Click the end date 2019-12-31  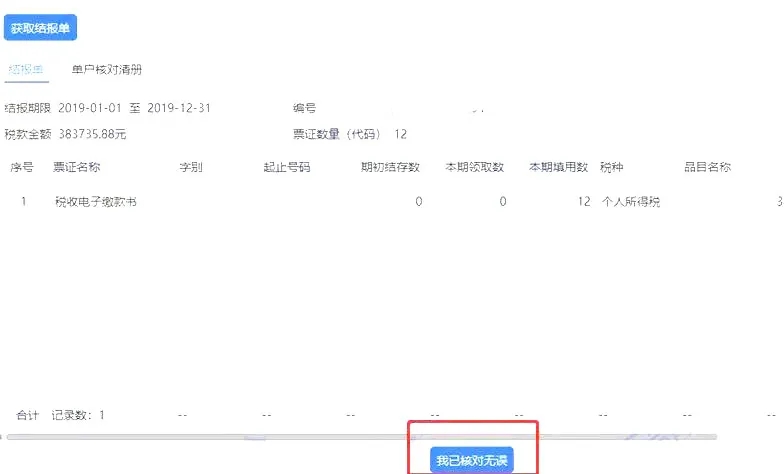pyautogui.click(x=178, y=108)
